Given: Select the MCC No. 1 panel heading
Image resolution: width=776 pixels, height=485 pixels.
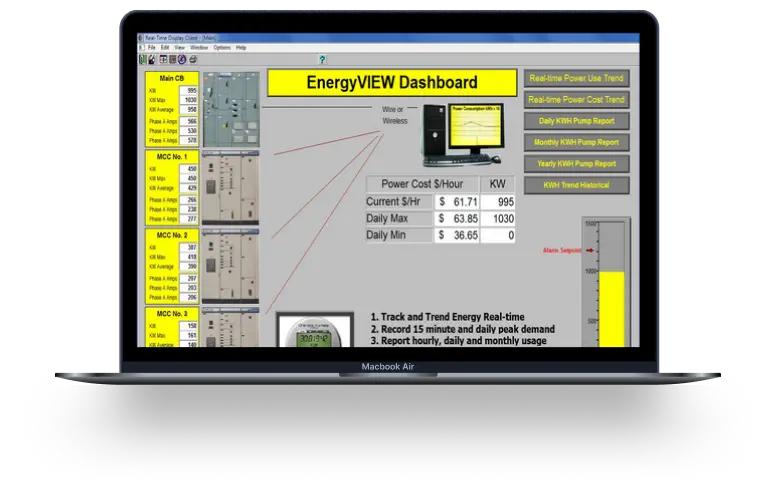Looking at the screenshot, I should coord(172,156).
